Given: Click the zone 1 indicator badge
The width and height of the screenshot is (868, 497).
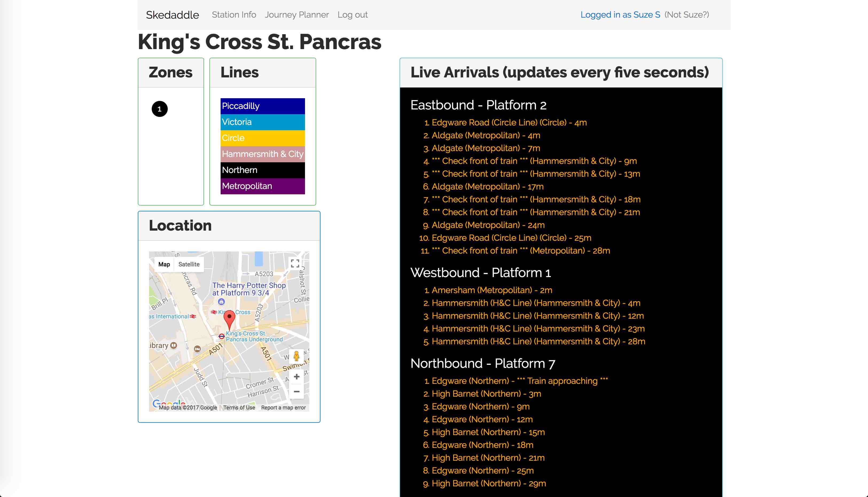Looking at the screenshot, I should pos(159,109).
